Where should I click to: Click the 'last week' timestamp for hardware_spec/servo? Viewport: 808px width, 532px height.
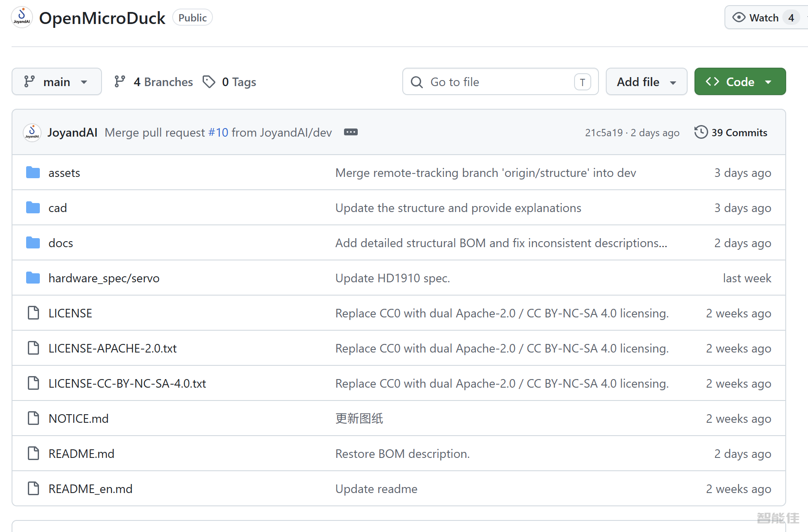tap(747, 278)
